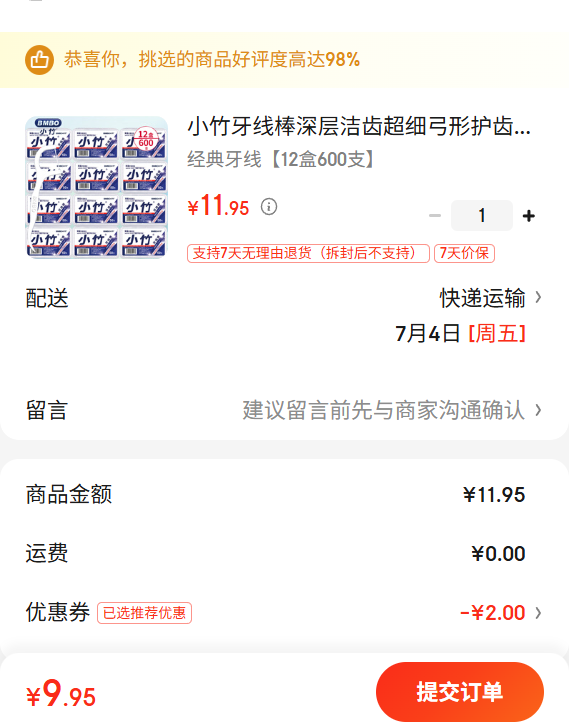Tap the 好评度高达98% congratulation banner
Screen dimensions: 569x723
coord(284,60)
